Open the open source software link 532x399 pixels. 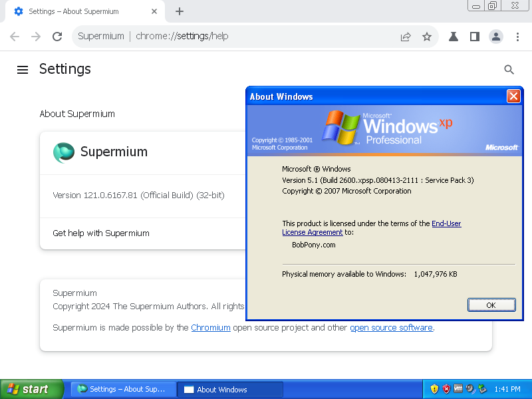pos(391,328)
